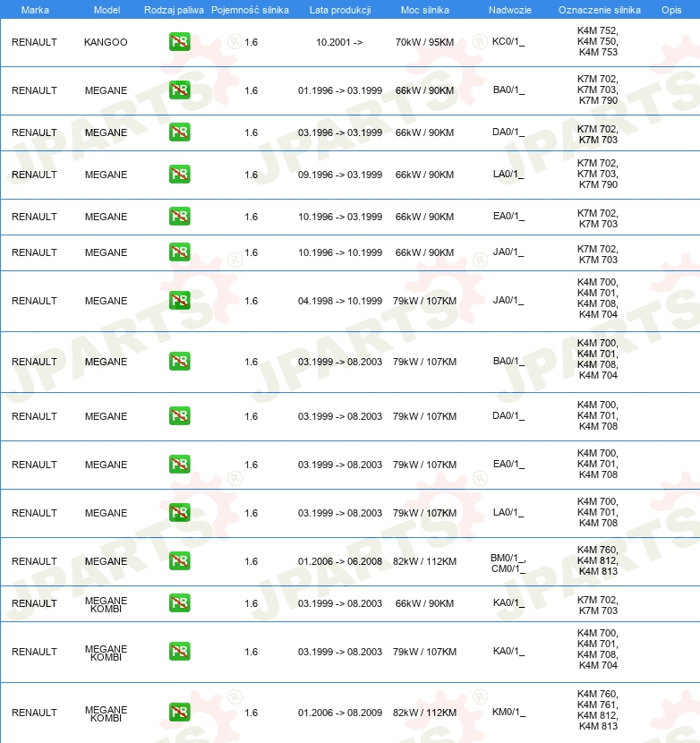
Task: Select the '01.1996 -> 03.1999' date cell
Action: [340, 90]
